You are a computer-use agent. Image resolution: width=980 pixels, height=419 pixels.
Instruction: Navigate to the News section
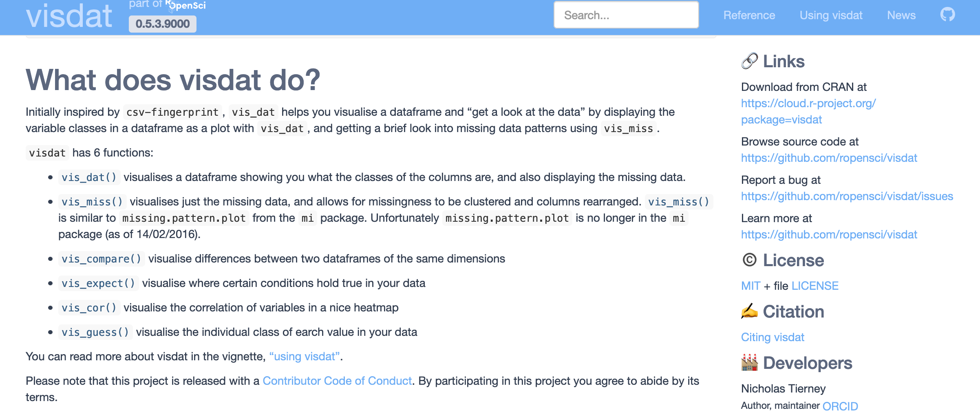coord(901,15)
